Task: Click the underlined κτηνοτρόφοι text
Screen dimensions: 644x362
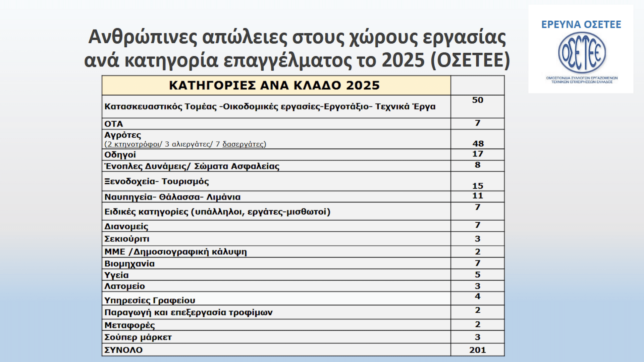Action: (x=133, y=144)
